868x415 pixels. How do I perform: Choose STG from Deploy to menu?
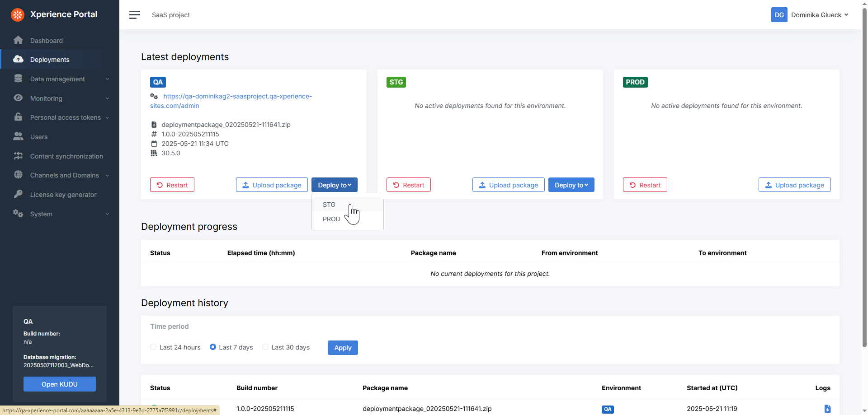(329, 205)
